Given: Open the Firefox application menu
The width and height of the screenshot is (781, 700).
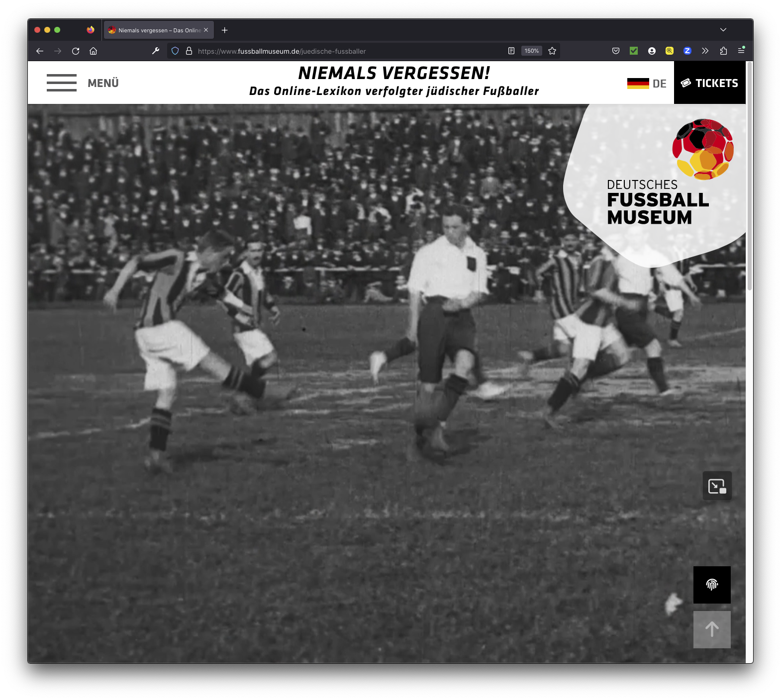Looking at the screenshot, I should [741, 51].
